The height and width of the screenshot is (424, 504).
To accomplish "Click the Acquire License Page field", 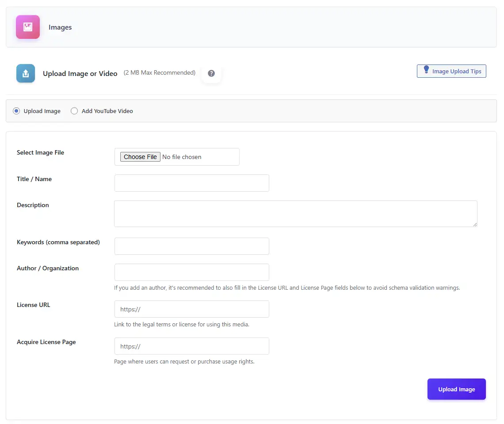I will (191, 346).
